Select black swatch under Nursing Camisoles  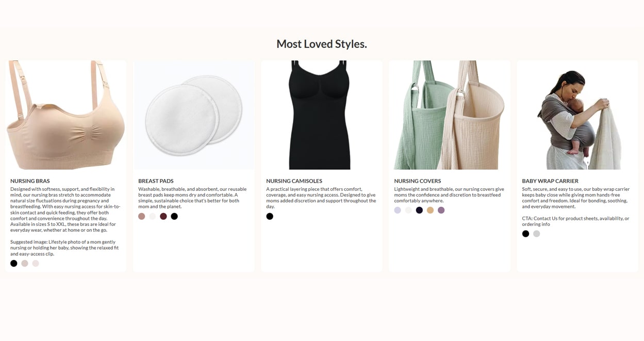pos(270,217)
